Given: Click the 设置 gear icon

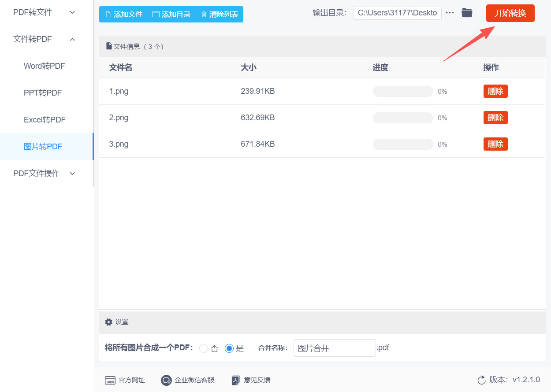Looking at the screenshot, I should click(x=108, y=322).
